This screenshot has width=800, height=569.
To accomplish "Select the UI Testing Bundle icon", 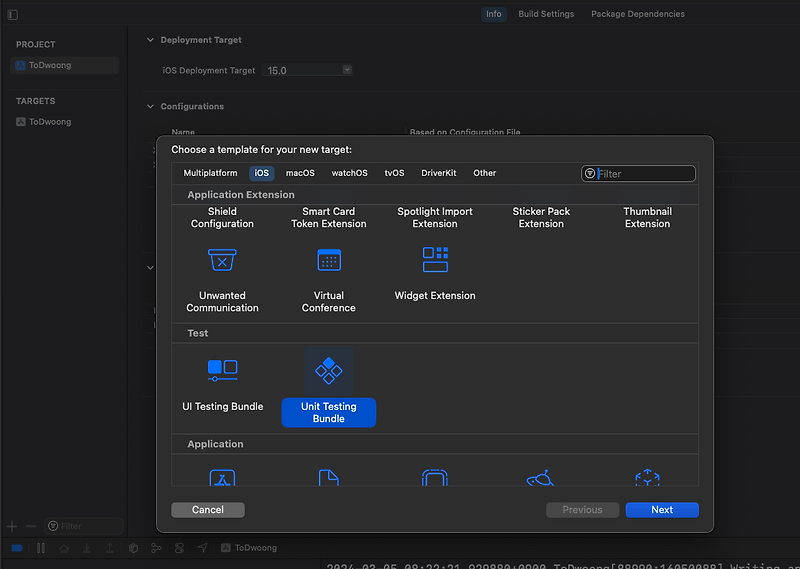I will 222,371.
